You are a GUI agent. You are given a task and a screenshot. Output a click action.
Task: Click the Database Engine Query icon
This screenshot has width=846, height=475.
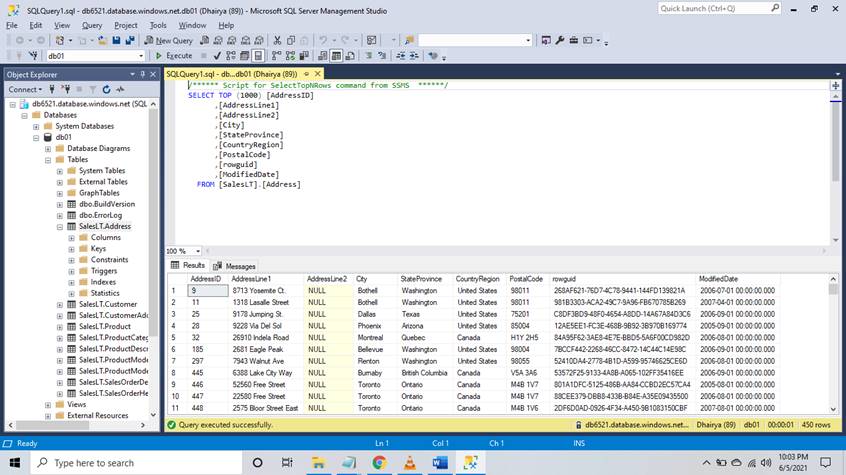(204, 40)
